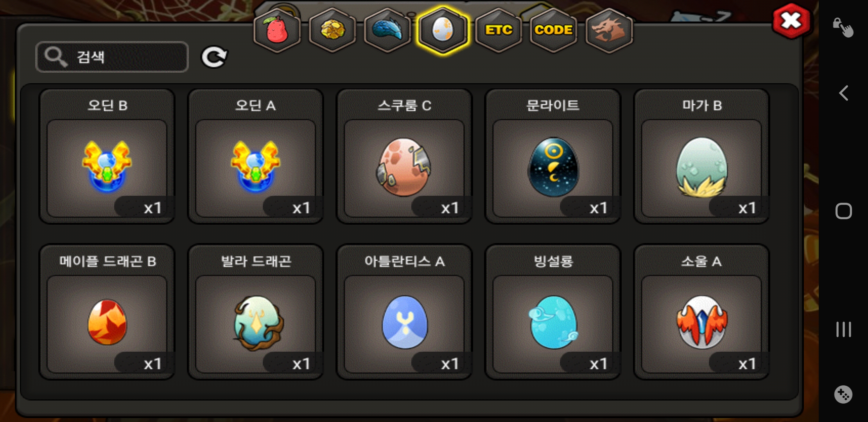Select the 오딘 B winged emblem item
The height and width of the screenshot is (422, 868).
click(107, 156)
